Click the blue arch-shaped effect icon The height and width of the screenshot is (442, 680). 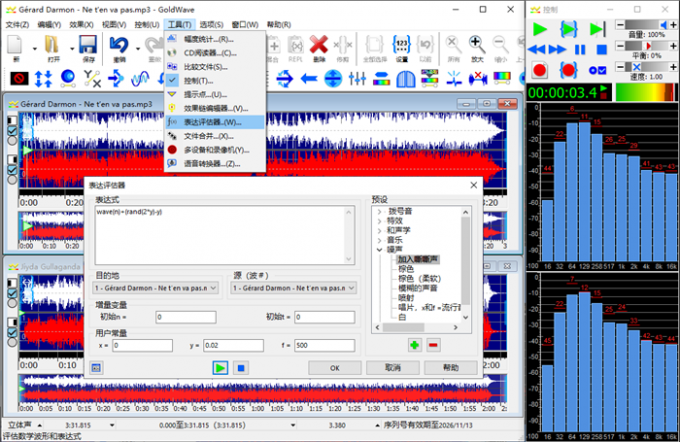(x=405, y=79)
